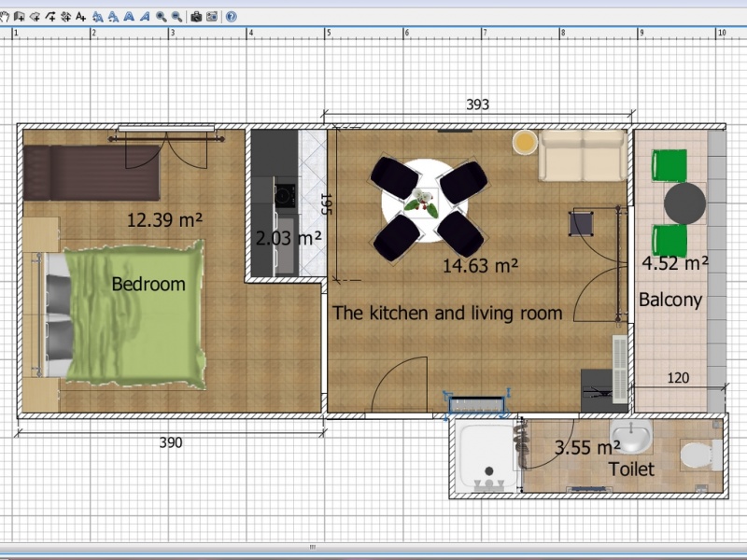This screenshot has height=560, width=747.
Task: Activate the Create walls tool
Action: (19, 17)
